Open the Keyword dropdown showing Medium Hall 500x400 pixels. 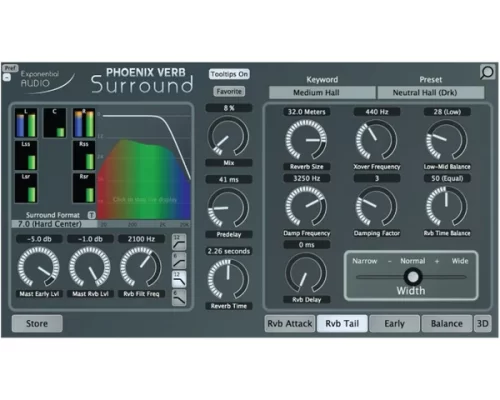(x=322, y=92)
